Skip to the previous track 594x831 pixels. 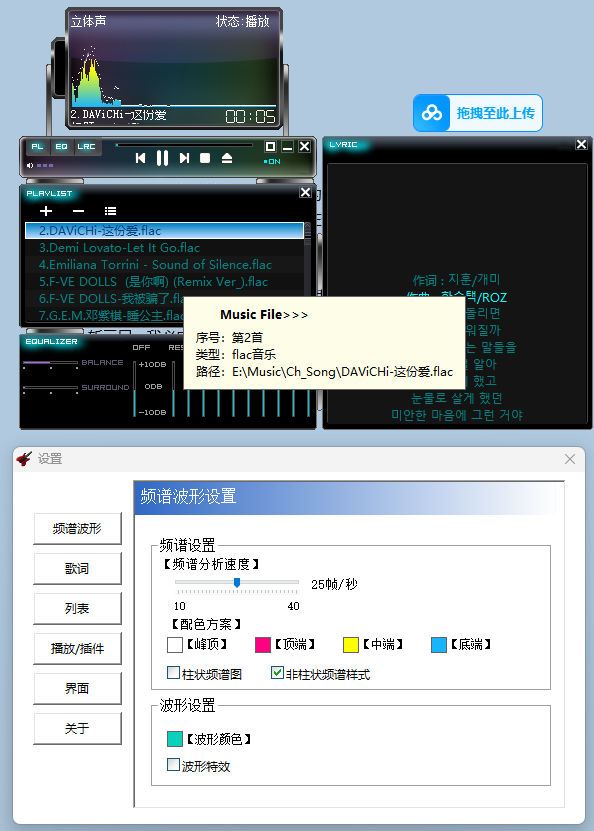pyautogui.click(x=140, y=158)
